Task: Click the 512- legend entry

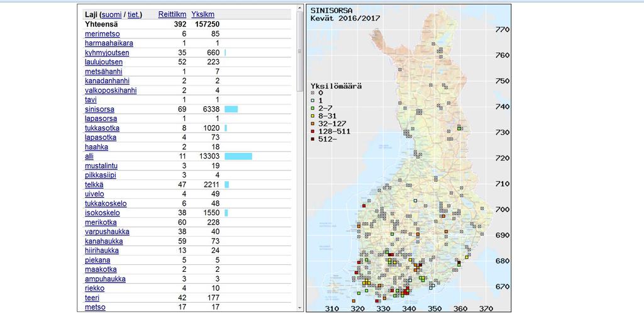Action: pos(323,139)
